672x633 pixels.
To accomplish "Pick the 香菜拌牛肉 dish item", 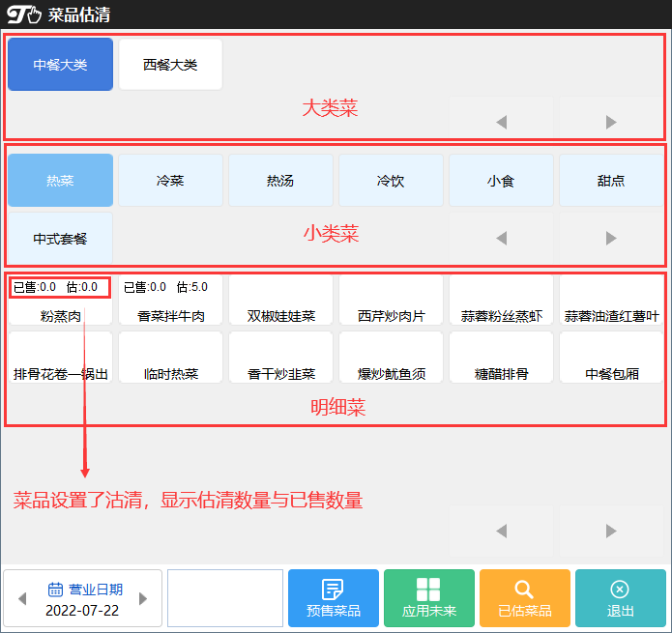I will click(170, 301).
